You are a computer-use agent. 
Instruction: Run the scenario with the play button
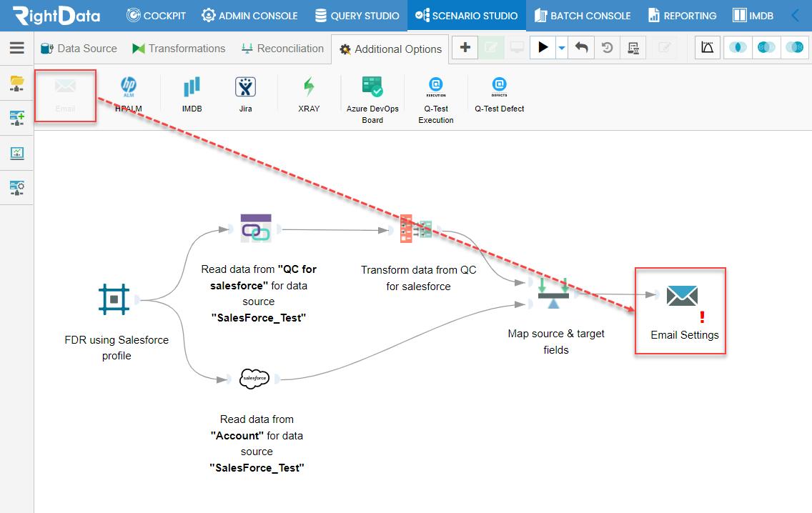pyautogui.click(x=543, y=48)
